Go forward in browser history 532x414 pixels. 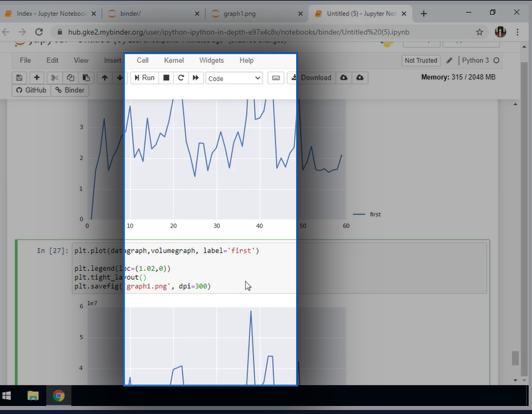point(22,32)
